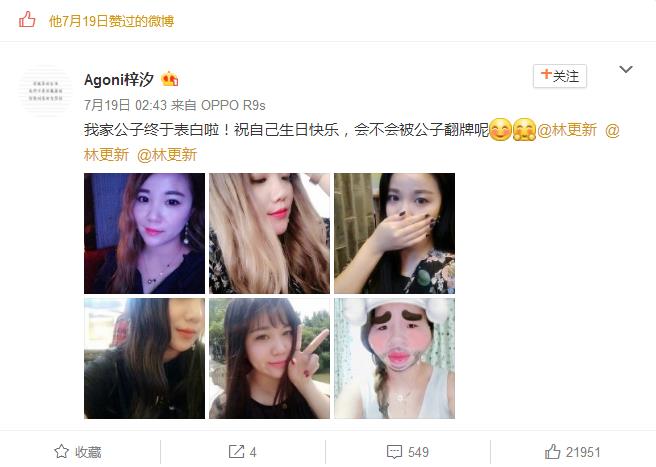Viewport: 656px width, 467px height.
Task: Favorite the post with the star icon
Action: coord(62,451)
